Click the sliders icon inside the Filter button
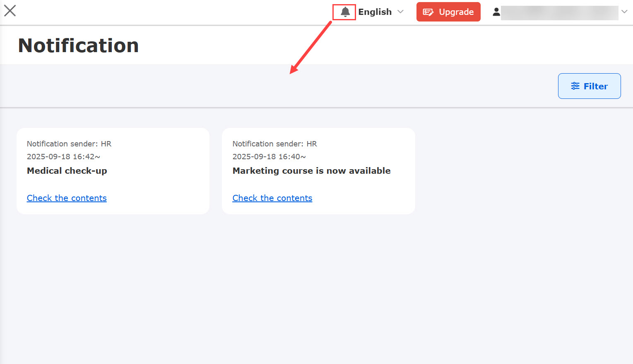The width and height of the screenshot is (633, 364). [x=575, y=86]
